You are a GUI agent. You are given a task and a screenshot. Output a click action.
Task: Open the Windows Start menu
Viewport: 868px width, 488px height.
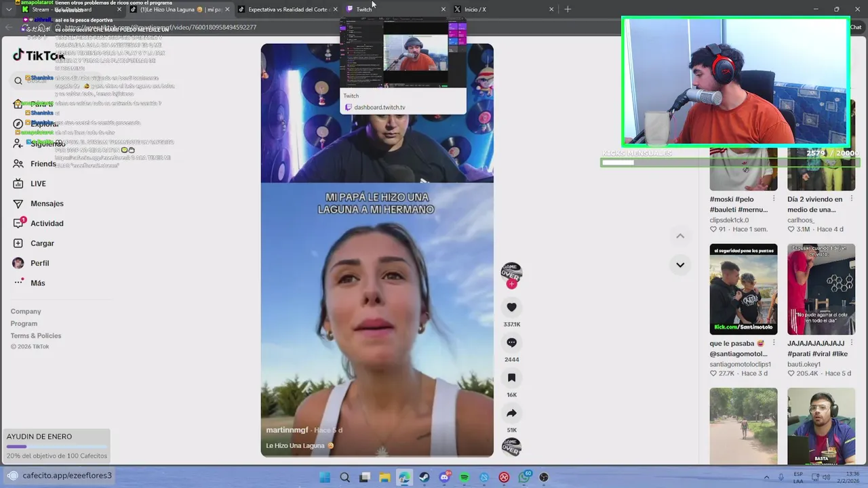point(325,477)
